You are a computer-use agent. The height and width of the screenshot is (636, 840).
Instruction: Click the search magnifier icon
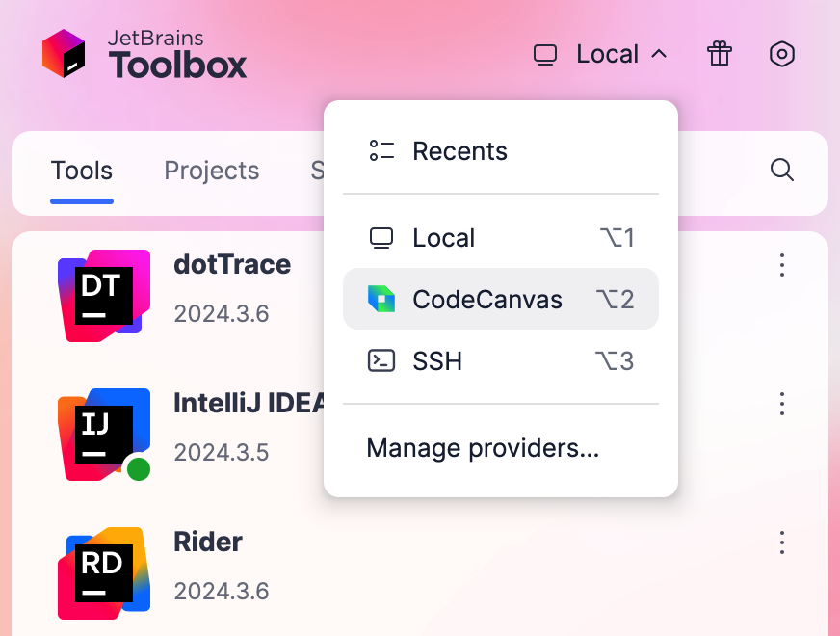781,170
